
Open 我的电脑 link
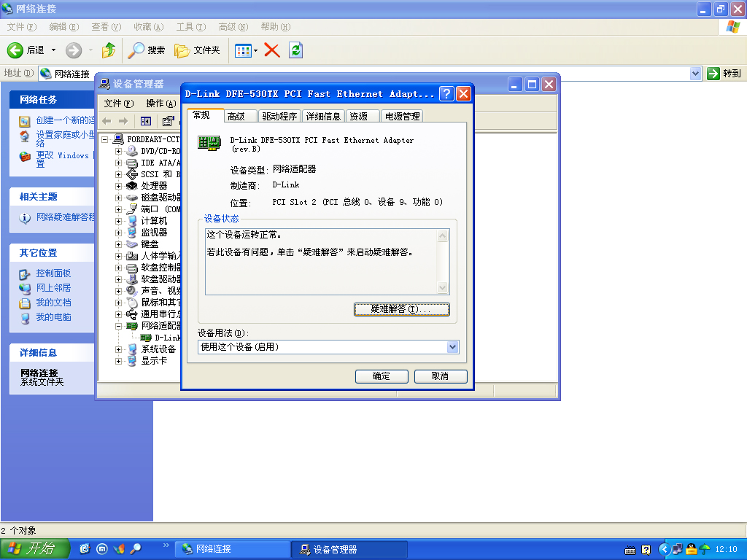point(53,317)
